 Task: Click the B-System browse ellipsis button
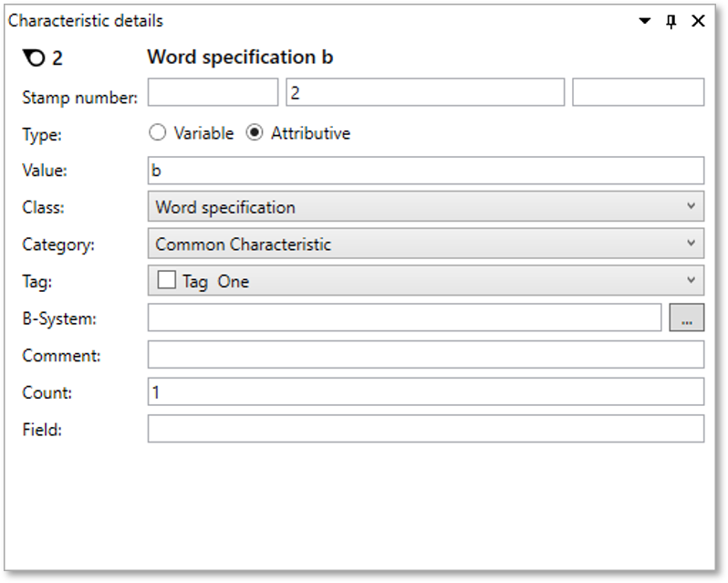686,318
